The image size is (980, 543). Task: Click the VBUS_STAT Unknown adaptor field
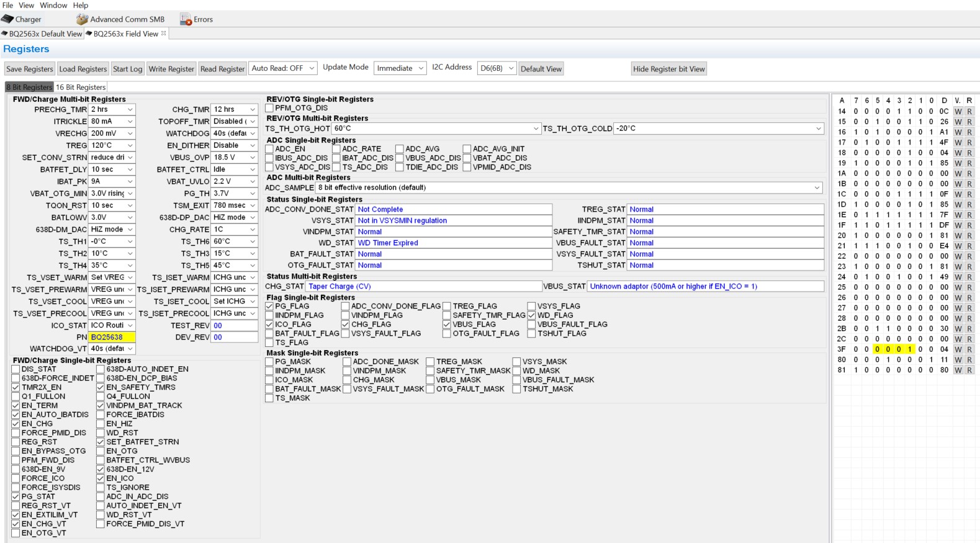(706, 286)
